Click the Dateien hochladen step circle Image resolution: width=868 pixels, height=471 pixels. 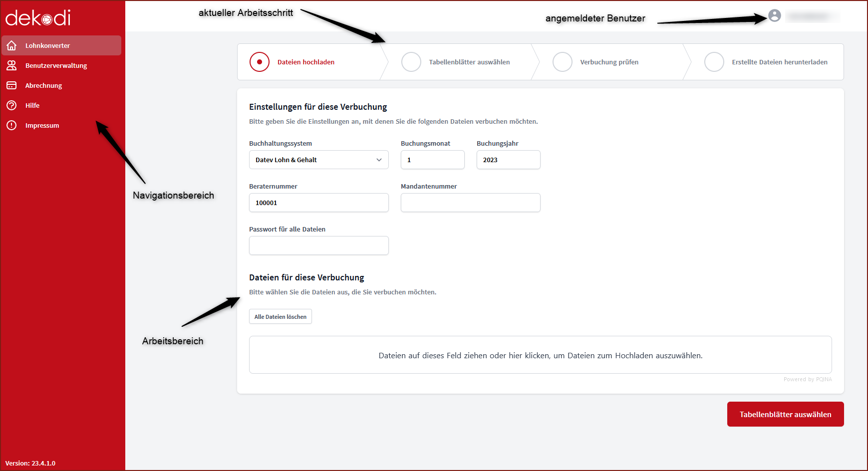[x=260, y=62]
